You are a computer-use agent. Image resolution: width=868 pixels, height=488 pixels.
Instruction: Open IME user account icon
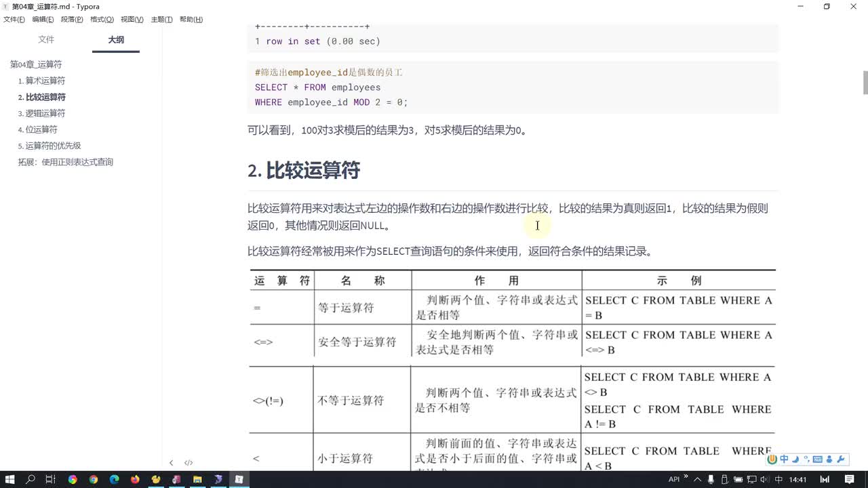coord(829,459)
